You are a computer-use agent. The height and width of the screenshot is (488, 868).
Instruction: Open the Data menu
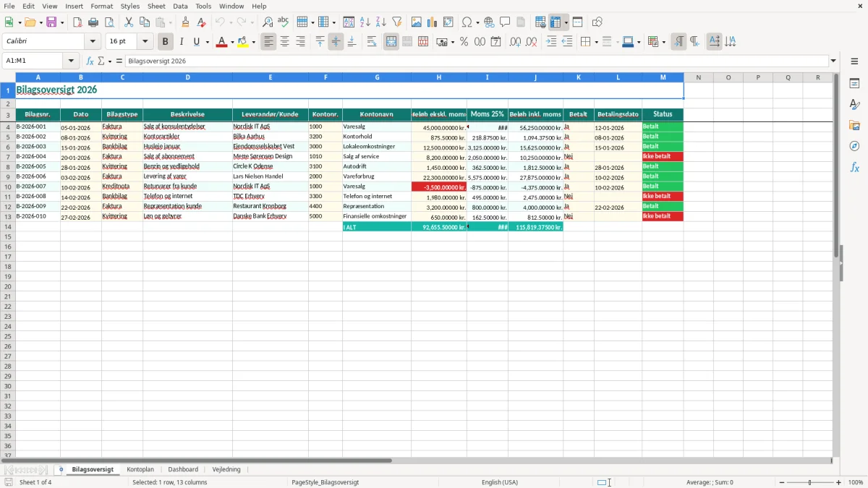180,6
